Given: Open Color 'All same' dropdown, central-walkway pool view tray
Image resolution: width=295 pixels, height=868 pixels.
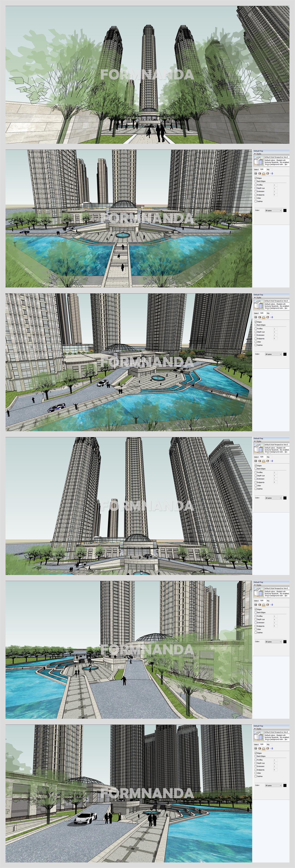Looking at the screenshot, I should tap(273, 211).
